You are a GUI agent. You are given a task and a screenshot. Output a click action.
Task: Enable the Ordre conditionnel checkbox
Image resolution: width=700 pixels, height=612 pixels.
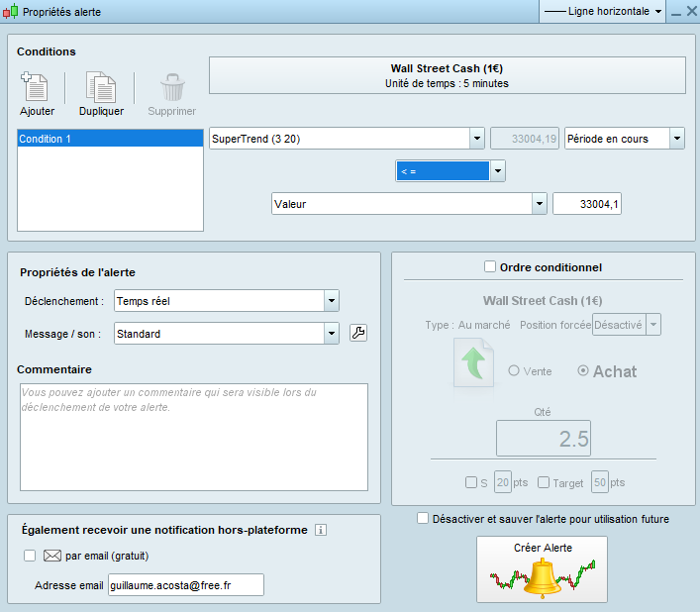490,267
